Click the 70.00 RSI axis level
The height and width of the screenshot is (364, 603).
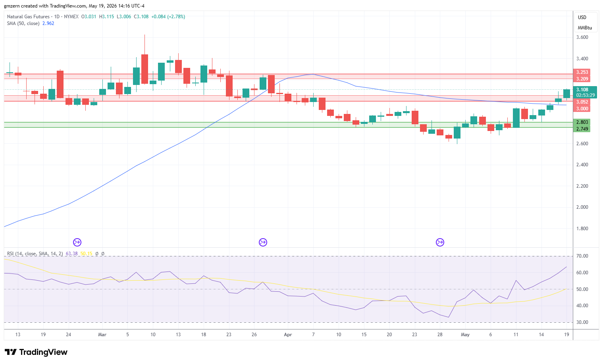coord(582,256)
